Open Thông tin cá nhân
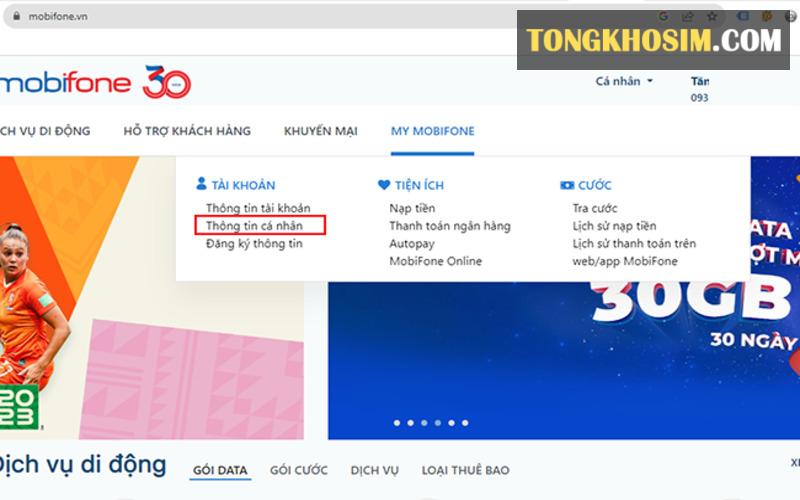 [x=255, y=226]
